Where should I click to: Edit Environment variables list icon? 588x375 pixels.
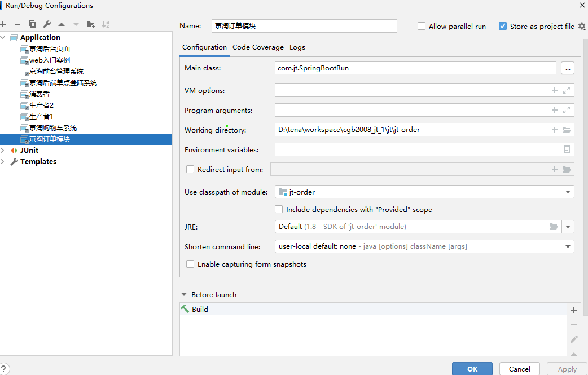point(567,149)
